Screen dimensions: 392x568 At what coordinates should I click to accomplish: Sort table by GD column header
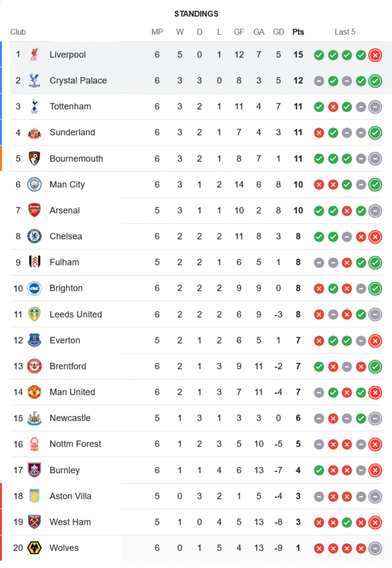(x=278, y=32)
